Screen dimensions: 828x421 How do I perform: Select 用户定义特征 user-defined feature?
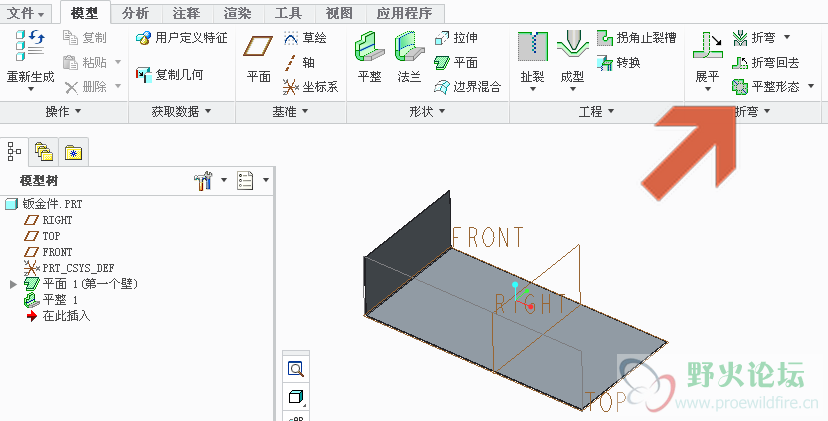coord(181,38)
